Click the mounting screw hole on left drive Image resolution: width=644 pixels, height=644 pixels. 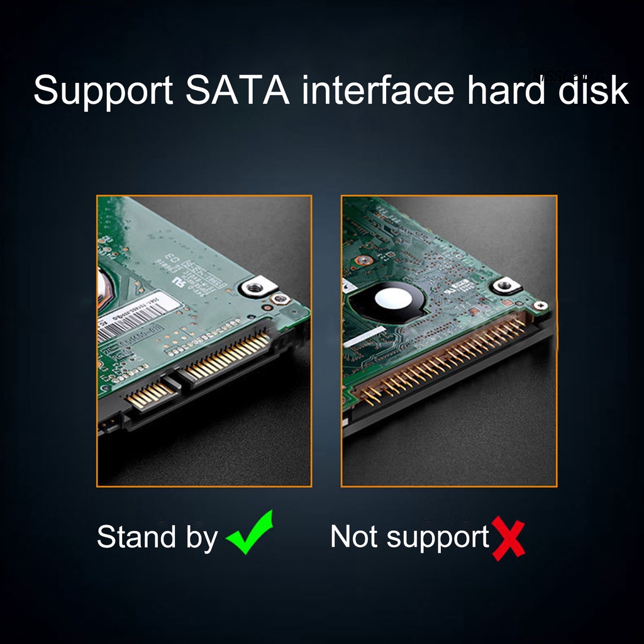pos(253,287)
